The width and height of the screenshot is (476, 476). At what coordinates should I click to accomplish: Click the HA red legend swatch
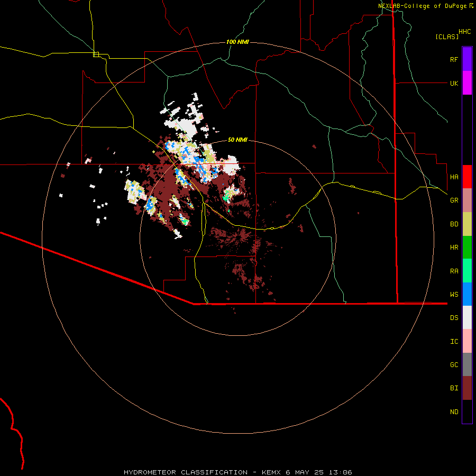[x=467, y=177]
